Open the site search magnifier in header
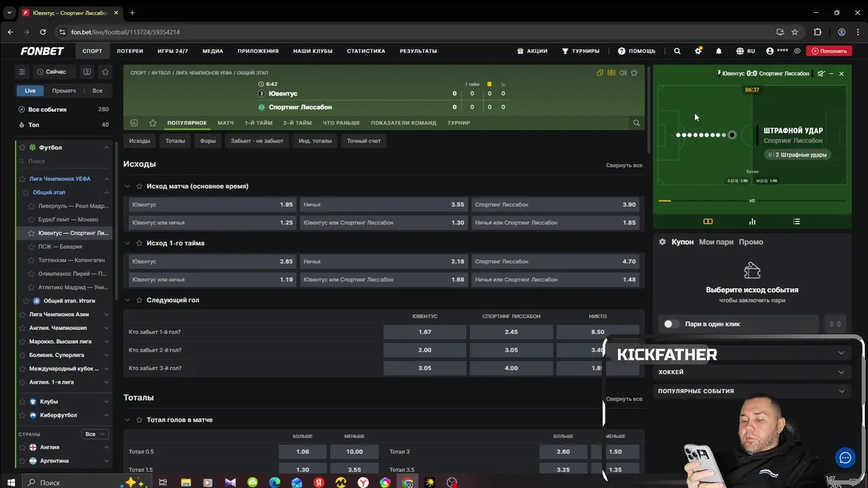The image size is (868, 488). 677,51
